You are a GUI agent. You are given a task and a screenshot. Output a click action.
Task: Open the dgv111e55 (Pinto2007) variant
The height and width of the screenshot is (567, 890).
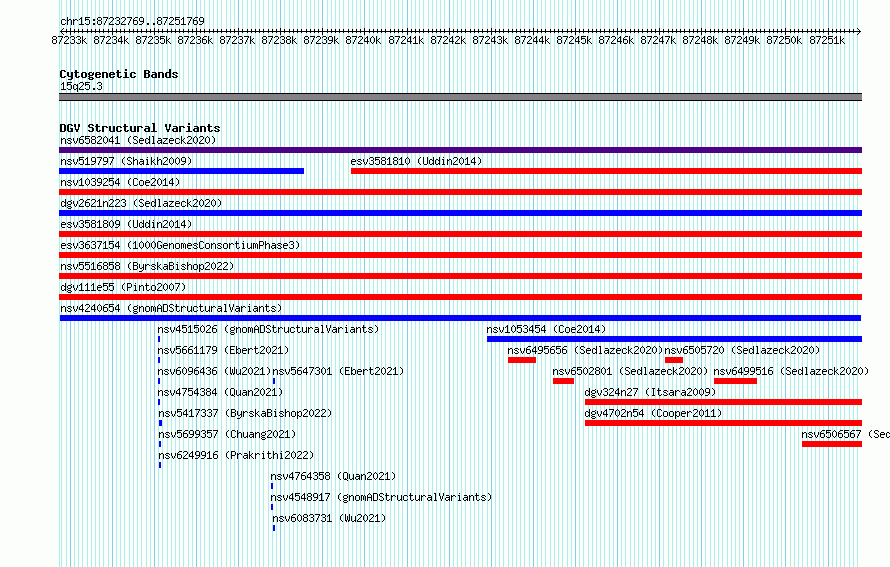coord(123,287)
